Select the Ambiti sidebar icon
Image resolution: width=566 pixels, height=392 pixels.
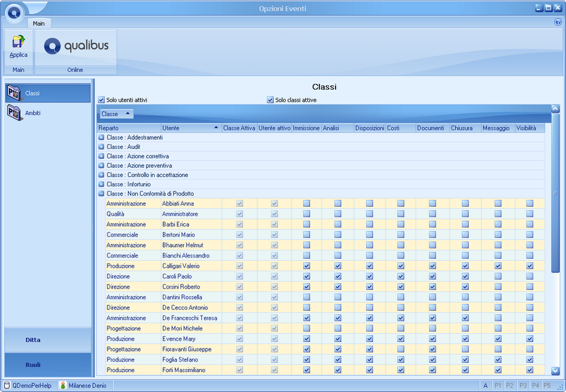coord(14,112)
